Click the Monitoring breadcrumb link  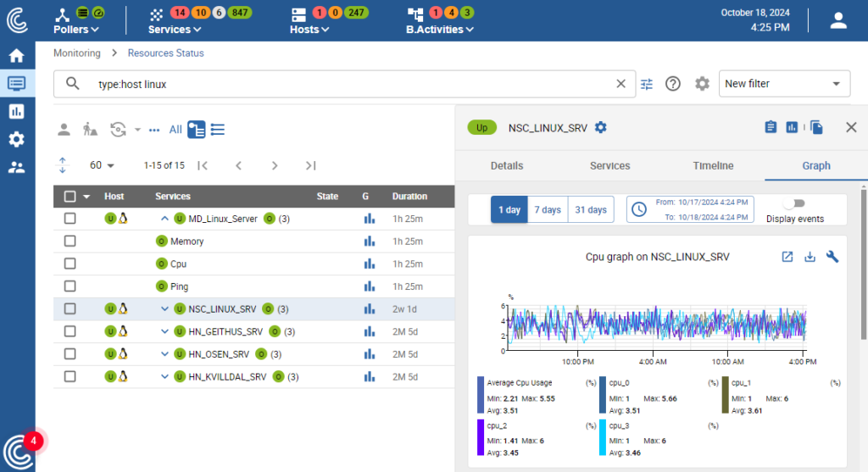point(76,53)
